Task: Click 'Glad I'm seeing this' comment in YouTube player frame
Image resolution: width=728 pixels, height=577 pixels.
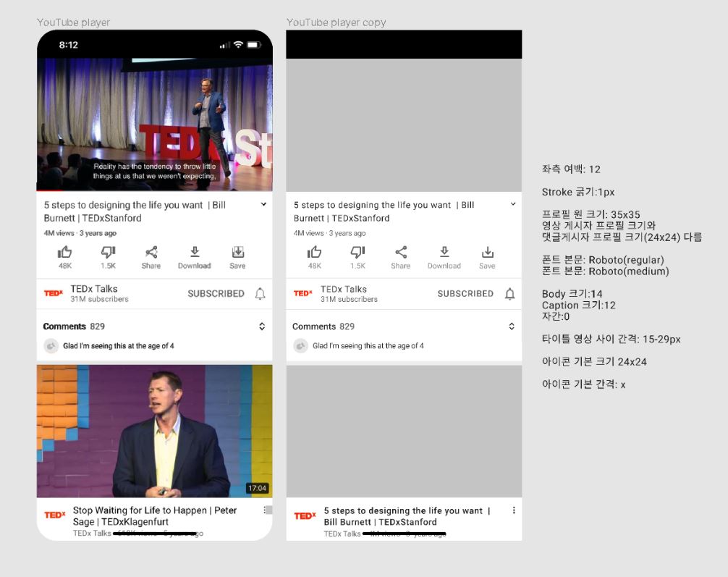Action: (119, 346)
